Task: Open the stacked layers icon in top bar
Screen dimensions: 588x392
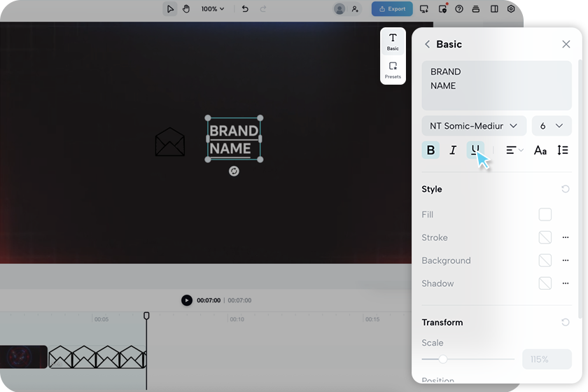Action: coord(476,8)
